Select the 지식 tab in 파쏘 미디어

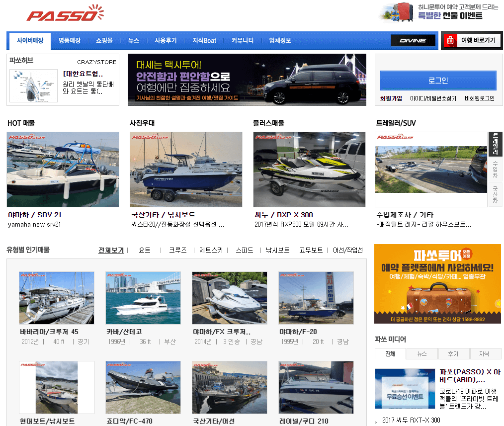(485, 353)
